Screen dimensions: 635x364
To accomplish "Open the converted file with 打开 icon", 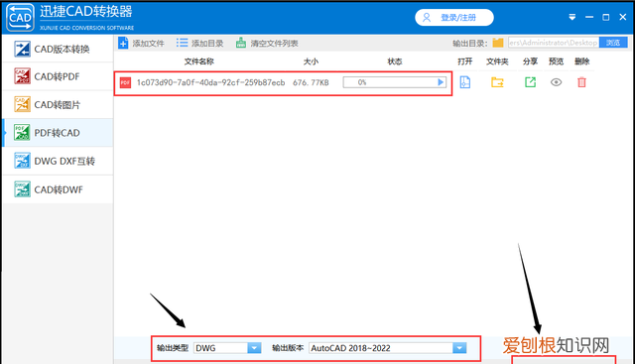I will [465, 82].
